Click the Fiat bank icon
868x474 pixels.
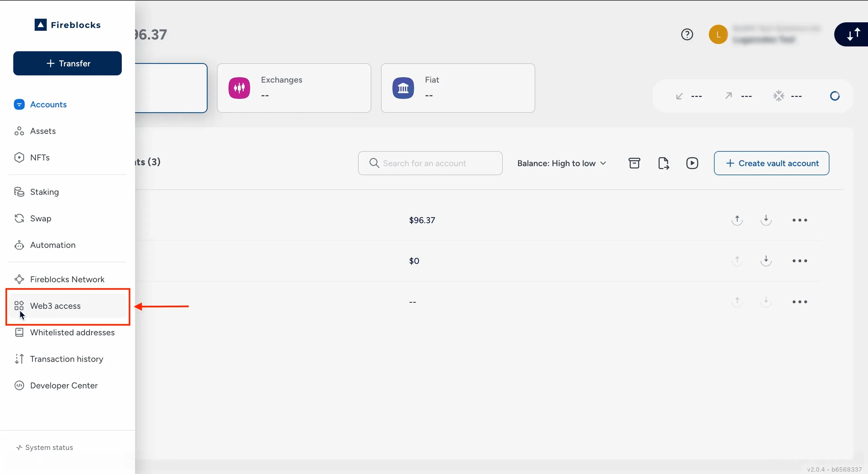[x=403, y=88]
